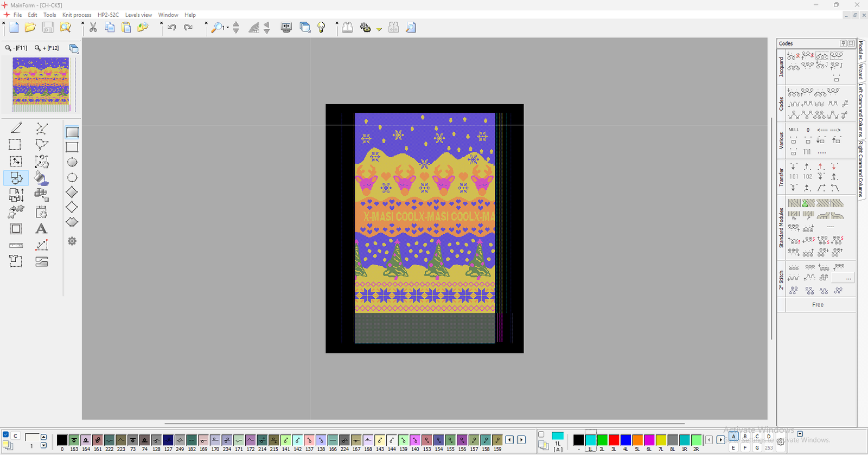The image size is (868, 455).
Task: Choose the garment shape tool
Action: [16, 261]
